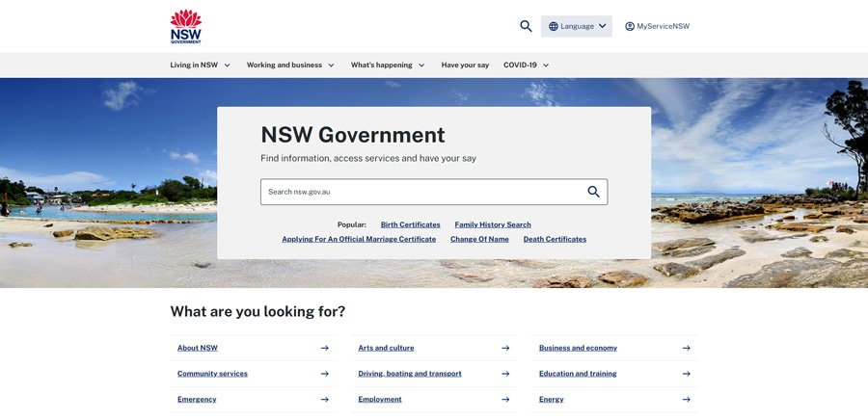Open search via header magnifier icon
Image resolution: width=868 pixels, height=420 pixels.
[526, 26]
